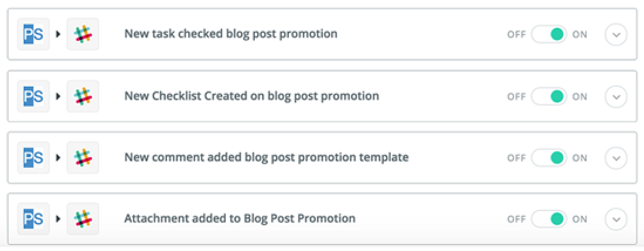
Task: Toggle off the New Checklist Created zap switch
Action: tap(548, 97)
